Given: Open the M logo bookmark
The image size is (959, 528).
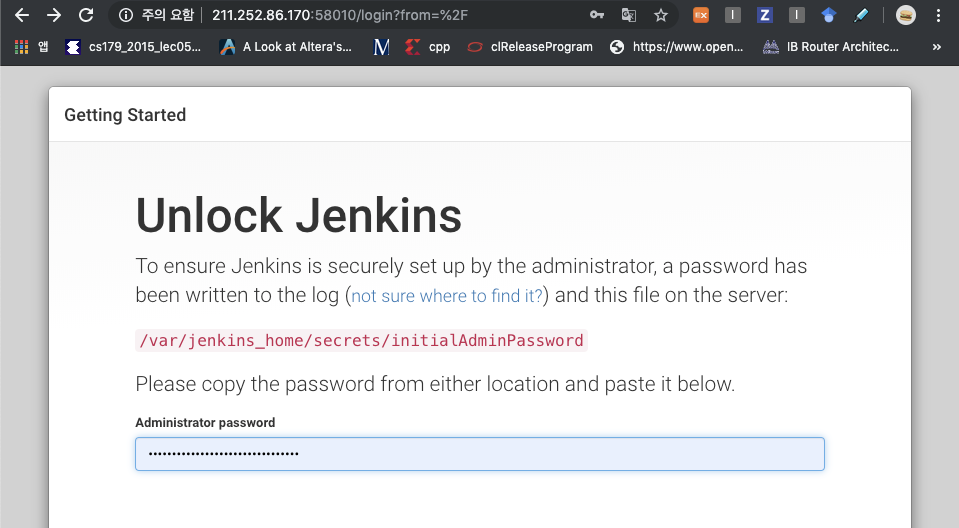Looking at the screenshot, I should [381, 46].
